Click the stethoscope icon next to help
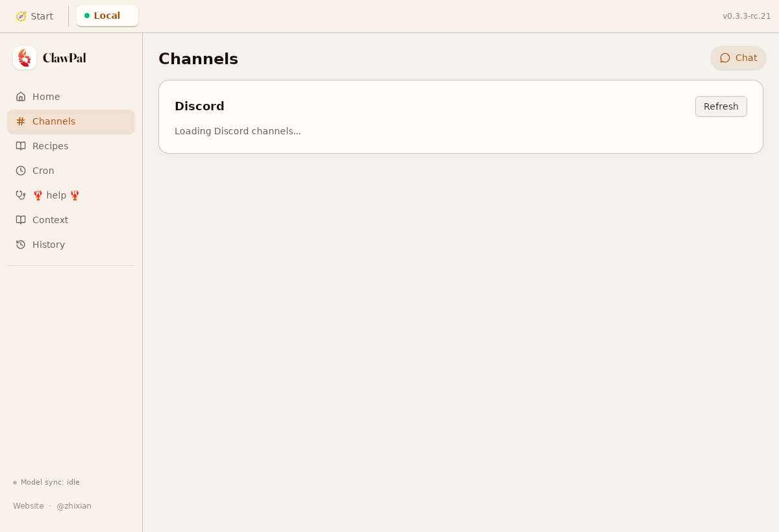 pyautogui.click(x=21, y=195)
